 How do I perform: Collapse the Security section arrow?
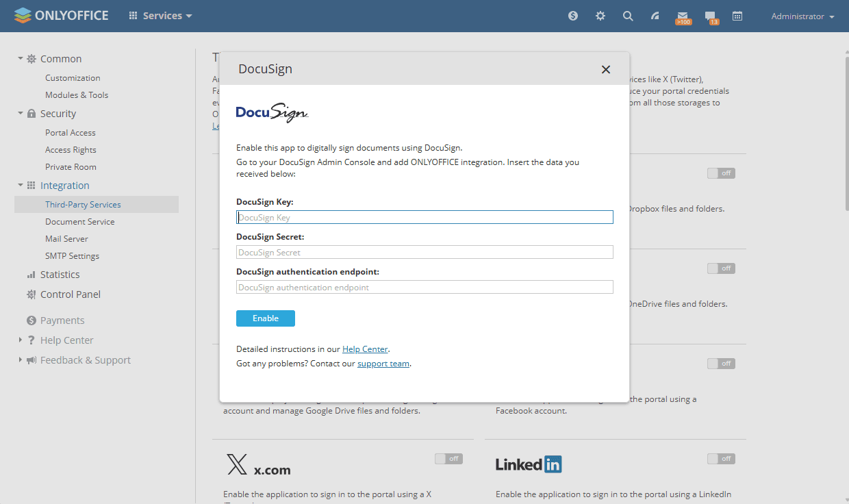point(21,113)
